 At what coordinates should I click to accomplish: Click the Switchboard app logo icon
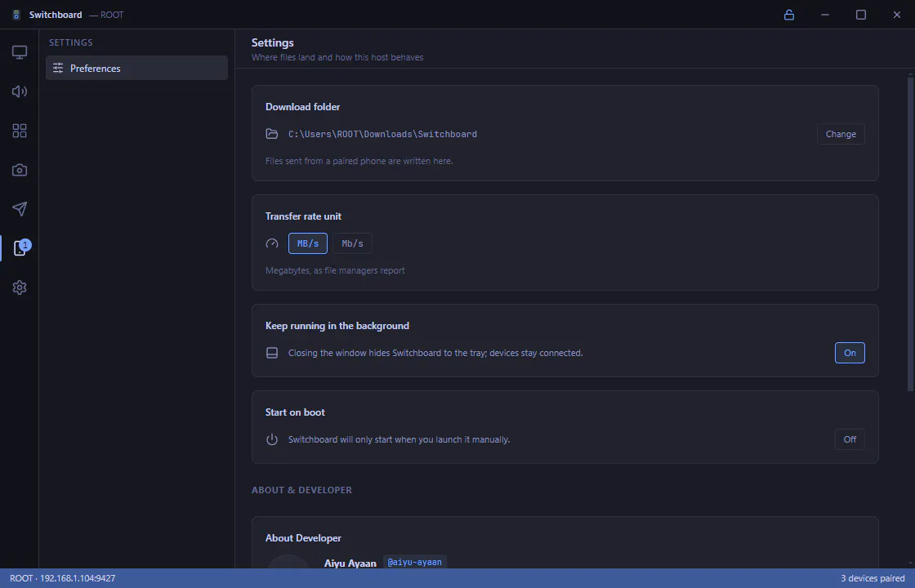pyautogui.click(x=16, y=15)
